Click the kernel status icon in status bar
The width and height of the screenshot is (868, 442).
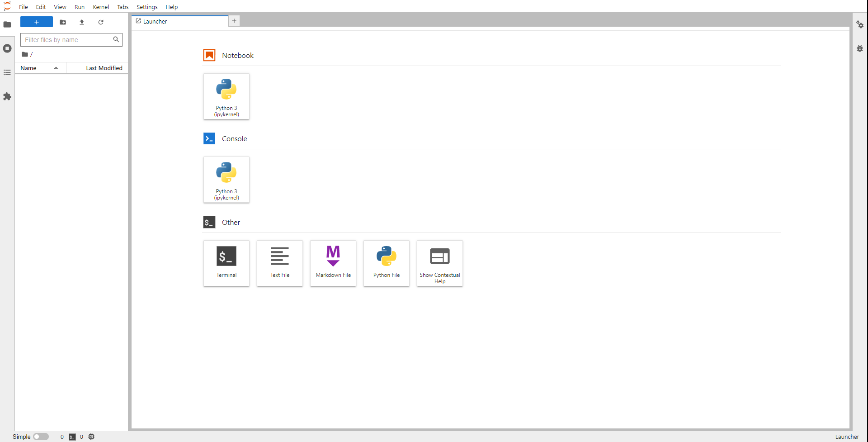91,437
